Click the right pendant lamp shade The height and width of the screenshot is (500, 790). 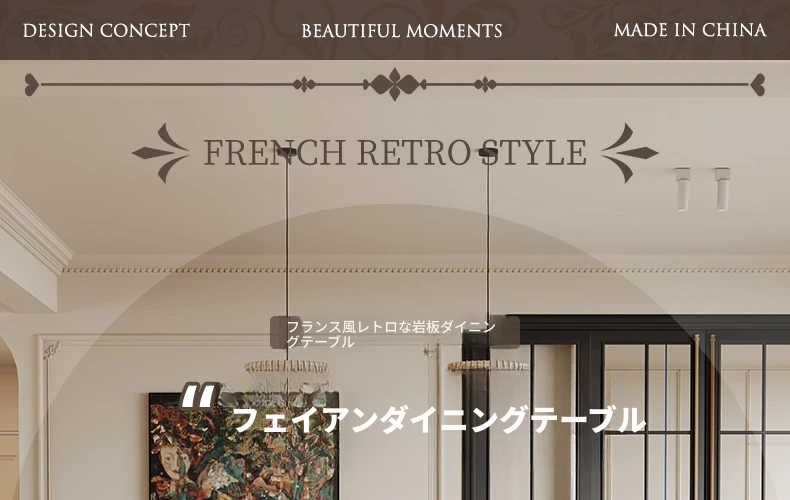(x=488, y=366)
